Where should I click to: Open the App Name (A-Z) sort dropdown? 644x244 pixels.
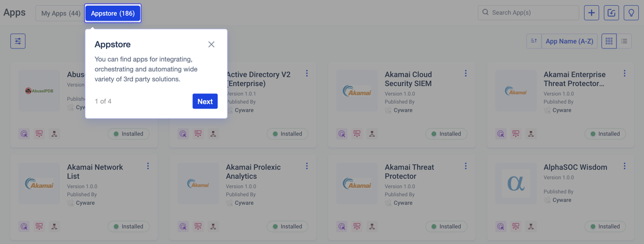pyautogui.click(x=569, y=41)
